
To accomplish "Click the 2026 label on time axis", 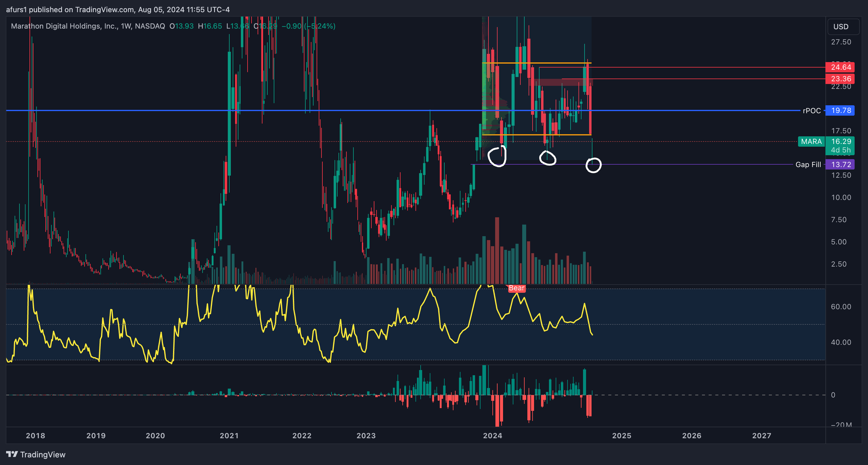I will (692, 436).
